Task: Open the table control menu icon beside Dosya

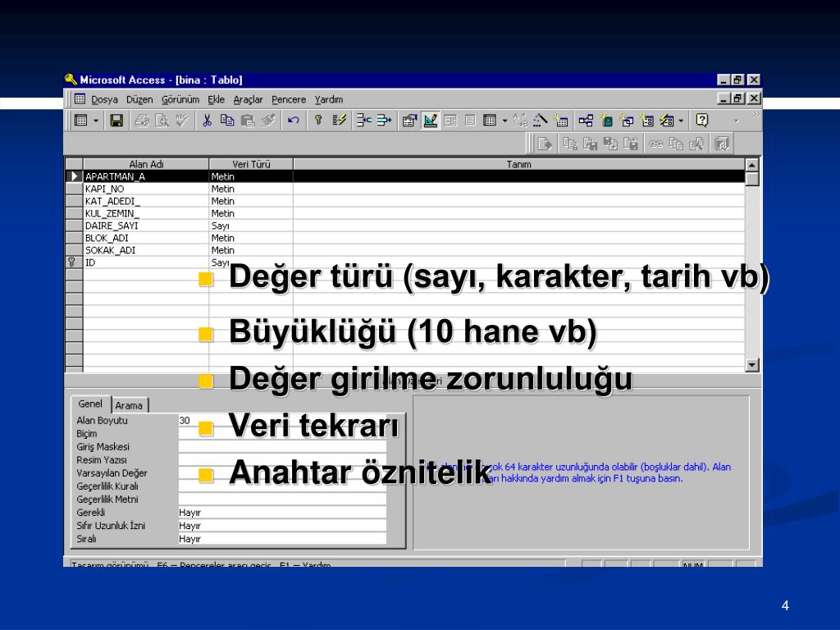Action: click(80, 99)
